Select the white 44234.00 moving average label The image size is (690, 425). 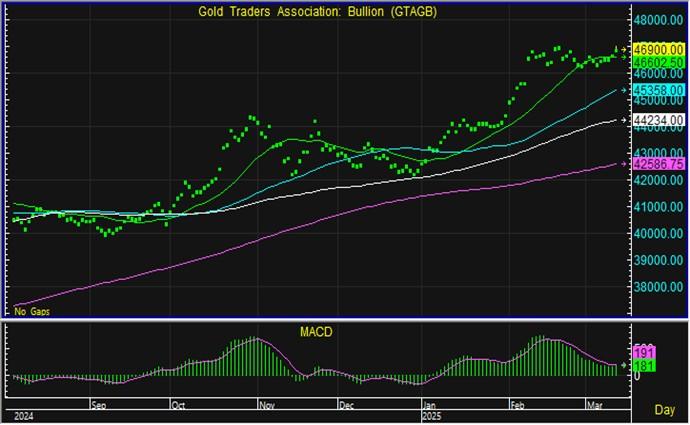659,120
